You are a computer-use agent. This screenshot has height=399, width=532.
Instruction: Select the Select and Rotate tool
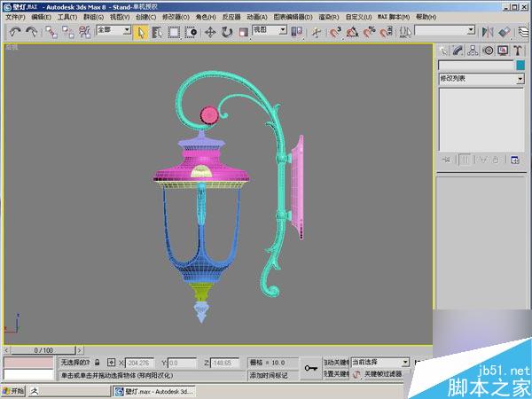(227, 32)
